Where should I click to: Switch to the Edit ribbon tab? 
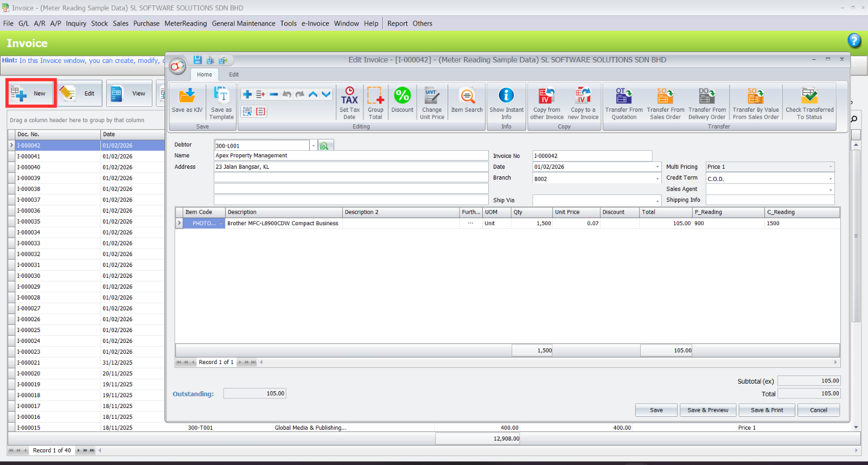tap(234, 74)
